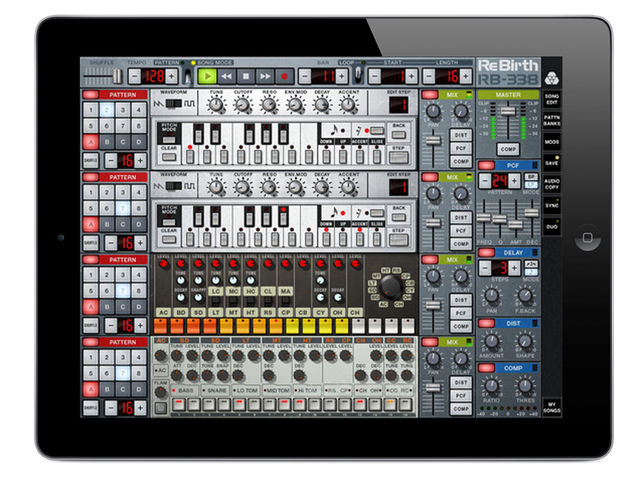Increase the loop Length value
Image resolution: width=640 pixels, height=480 pixels.
[x=466, y=76]
